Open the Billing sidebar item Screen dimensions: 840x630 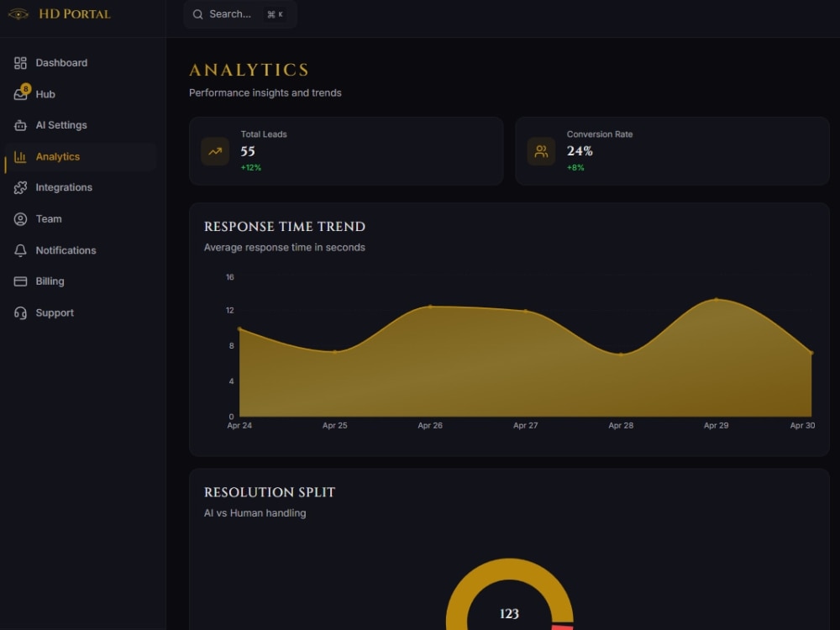tap(81, 281)
